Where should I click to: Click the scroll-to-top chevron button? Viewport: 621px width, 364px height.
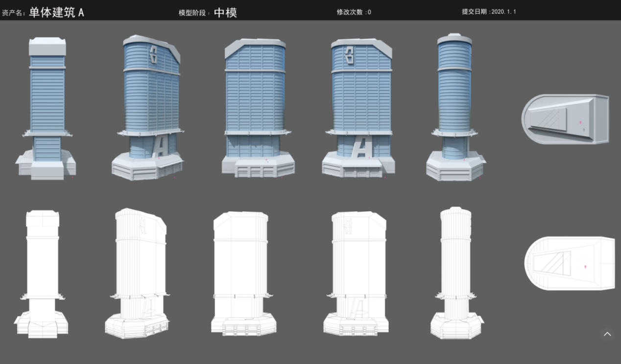(x=607, y=334)
